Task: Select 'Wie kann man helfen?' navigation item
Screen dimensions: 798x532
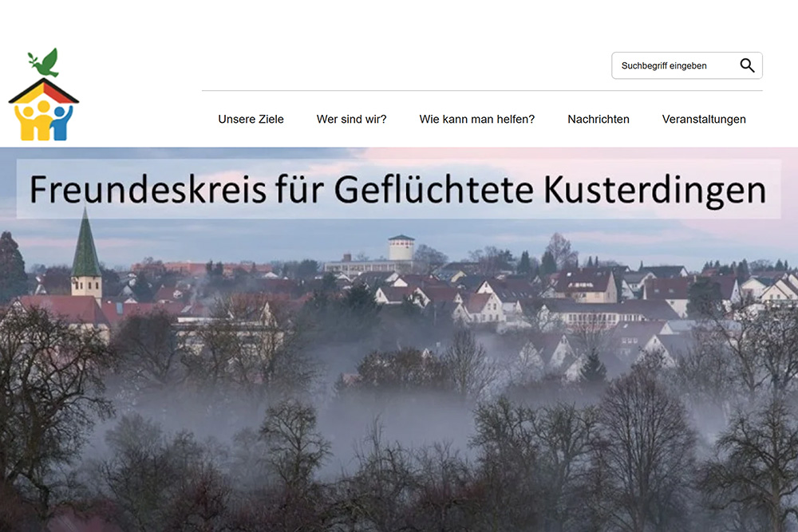Action: pos(476,119)
